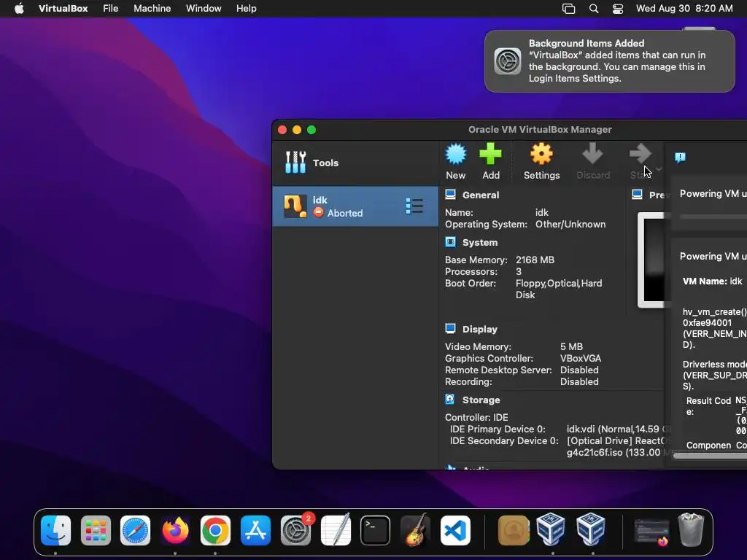Launch Firefox from the Dock
The width and height of the screenshot is (747, 560).
[175, 531]
